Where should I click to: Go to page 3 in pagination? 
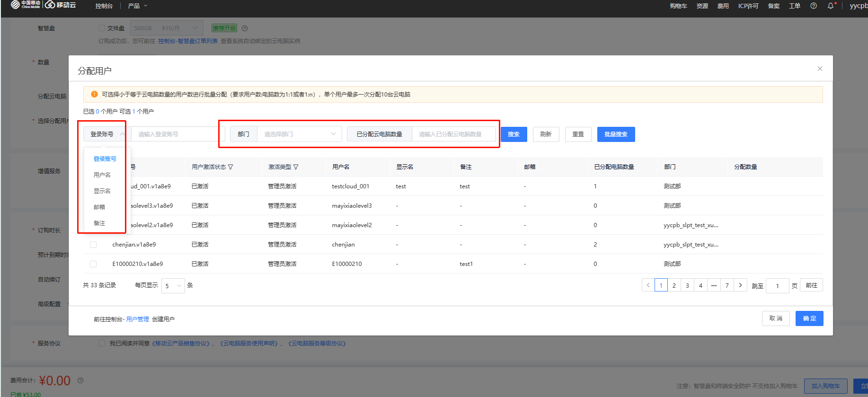[x=687, y=285]
